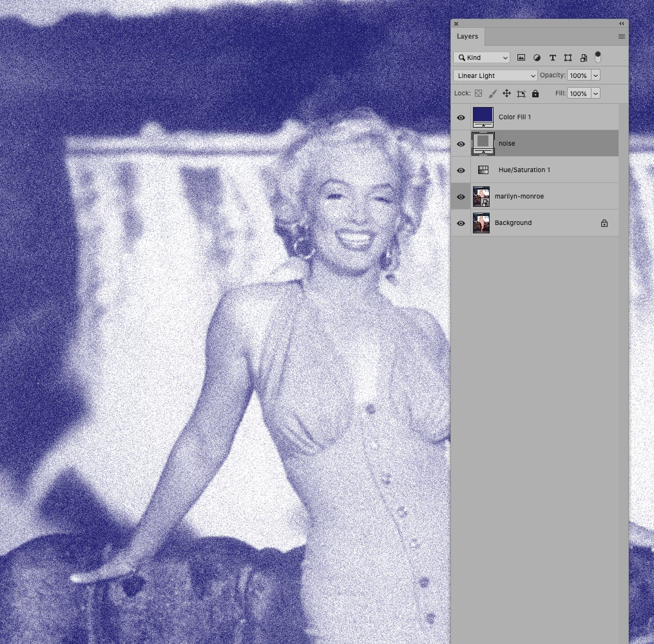Select the marilyn-monroe layer name

click(x=519, y=196)
